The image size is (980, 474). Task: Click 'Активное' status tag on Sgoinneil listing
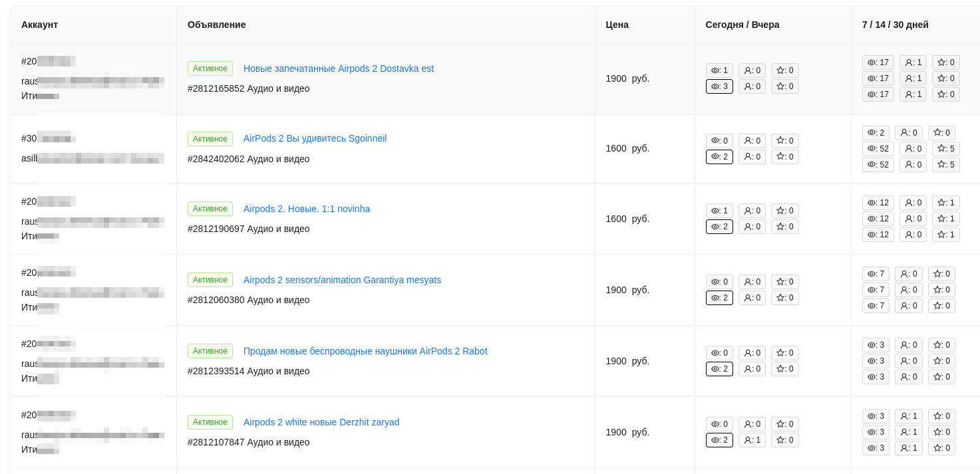click(210, 139)
